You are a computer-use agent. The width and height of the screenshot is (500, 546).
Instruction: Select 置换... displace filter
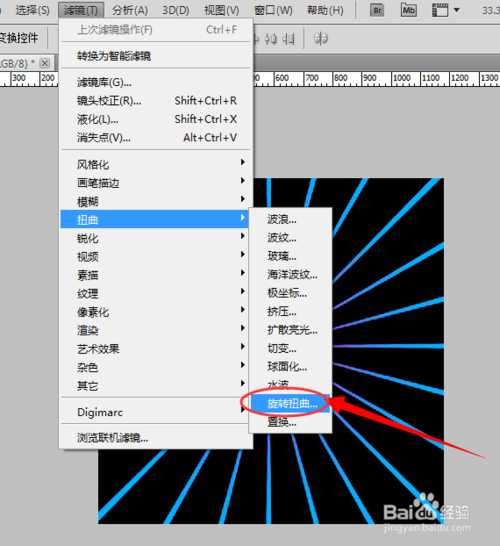coord(290,422)
